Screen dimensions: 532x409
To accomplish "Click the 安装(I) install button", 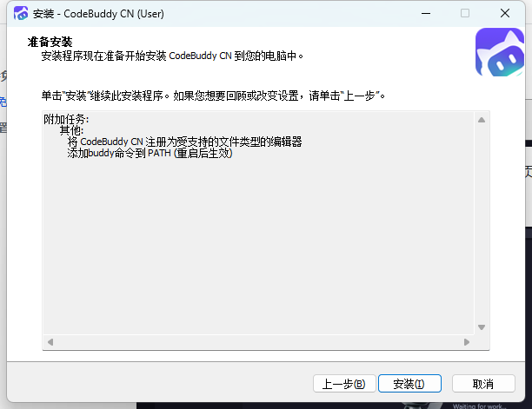I will point(409,384).
